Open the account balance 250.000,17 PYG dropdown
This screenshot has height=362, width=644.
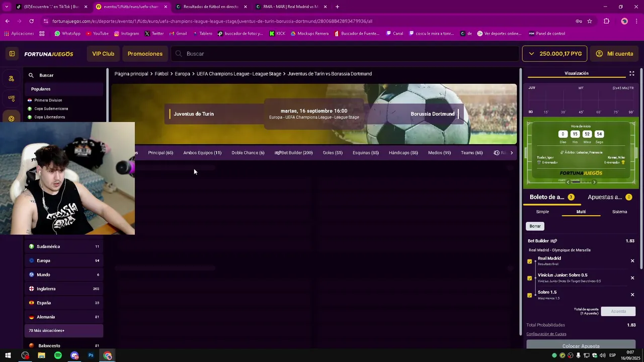[x=554, y=54]
